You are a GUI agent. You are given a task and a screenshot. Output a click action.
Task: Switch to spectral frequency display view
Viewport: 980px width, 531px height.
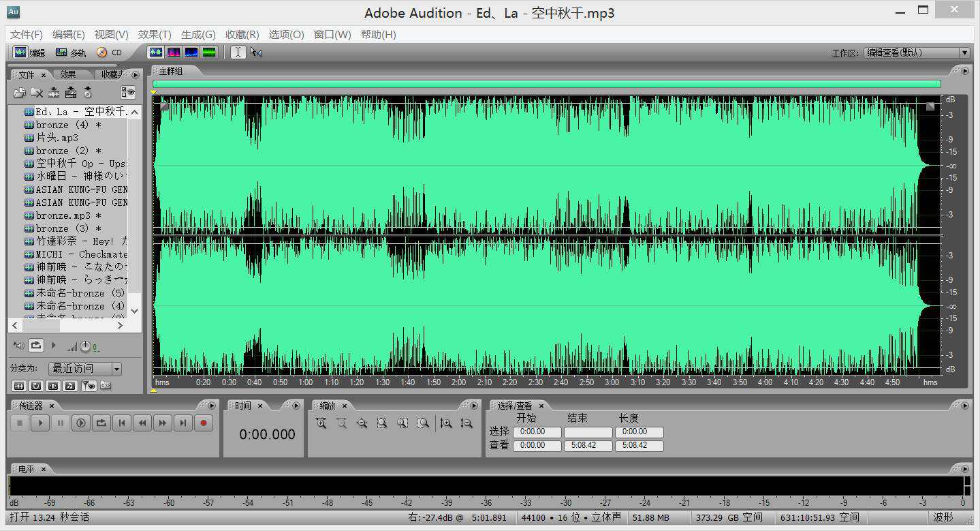(x=174, y=52)
